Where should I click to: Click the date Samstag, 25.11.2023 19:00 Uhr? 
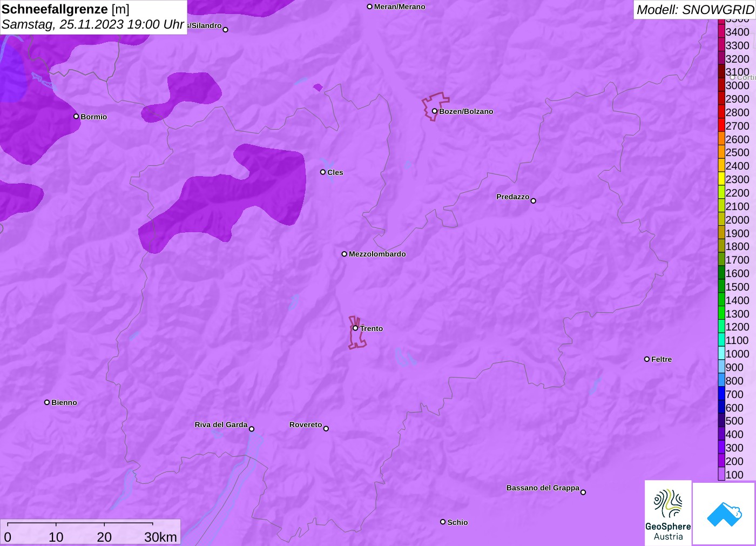tap(93, 24)
